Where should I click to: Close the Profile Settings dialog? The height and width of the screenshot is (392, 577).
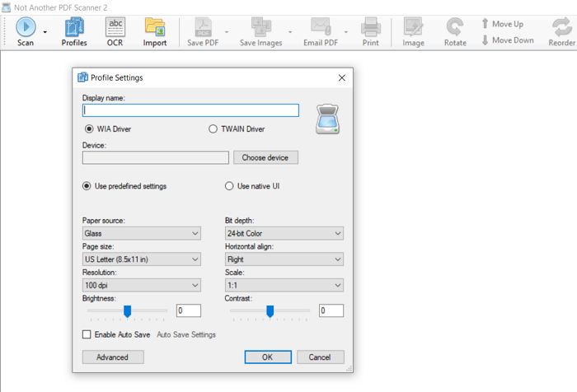[x=342, y=77]
